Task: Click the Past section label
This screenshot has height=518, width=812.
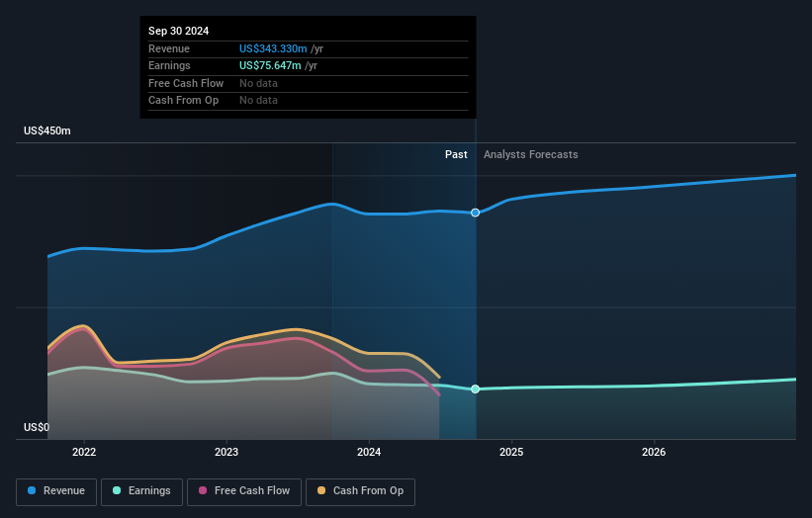Action: pos(456,155)
